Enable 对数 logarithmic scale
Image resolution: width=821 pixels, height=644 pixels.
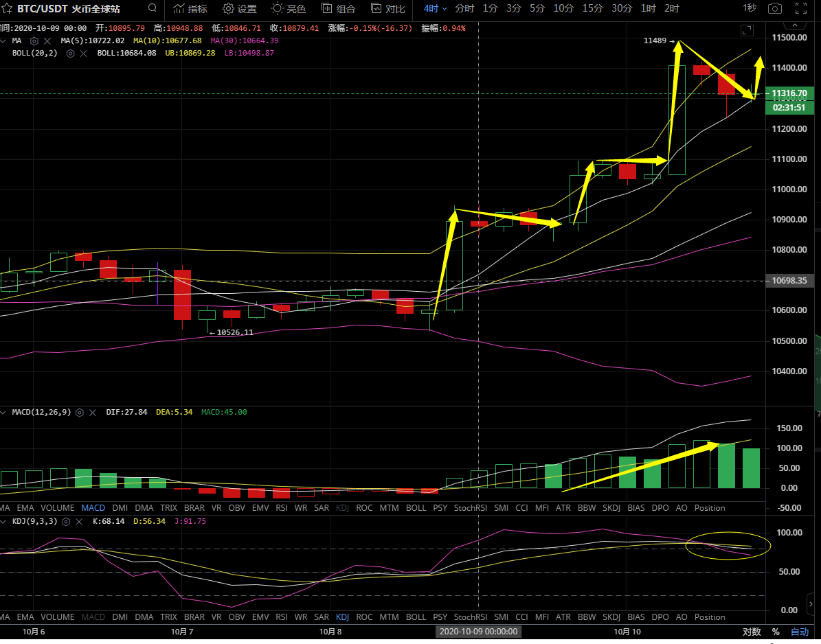[x=752, y=632]
